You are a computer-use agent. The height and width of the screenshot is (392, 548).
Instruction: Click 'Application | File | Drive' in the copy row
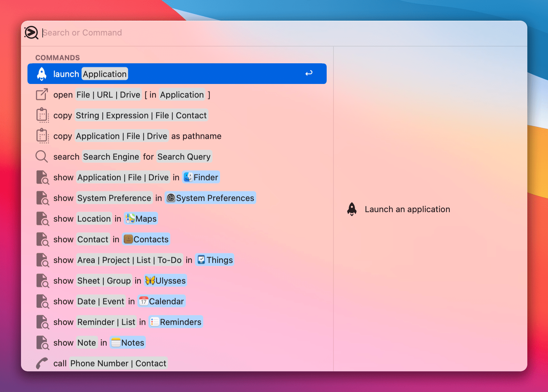pos(121,136)
